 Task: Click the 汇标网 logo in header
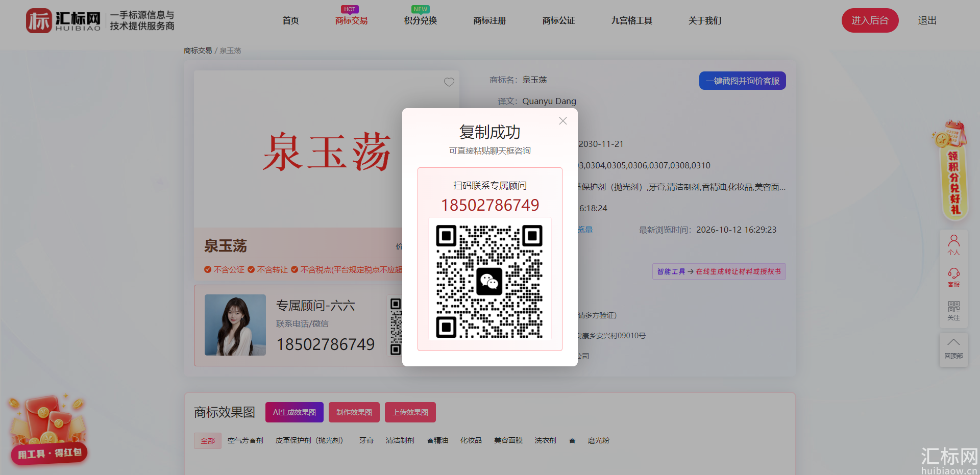[x=64, y=20]
